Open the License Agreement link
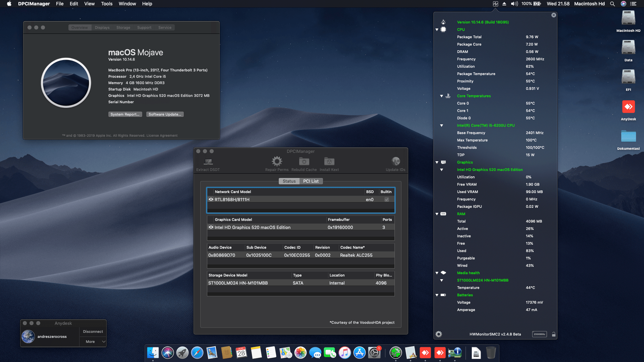 162,135
